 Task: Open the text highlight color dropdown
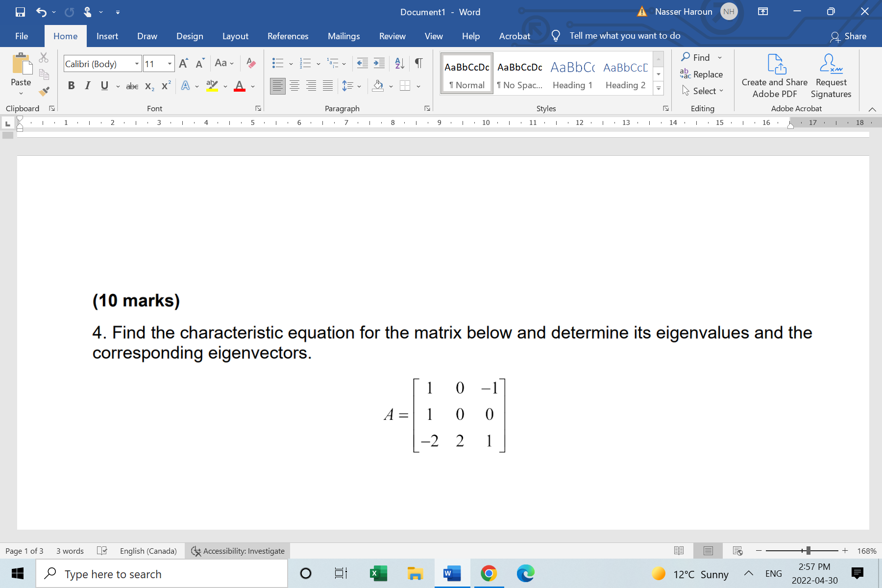click(225, 86)
